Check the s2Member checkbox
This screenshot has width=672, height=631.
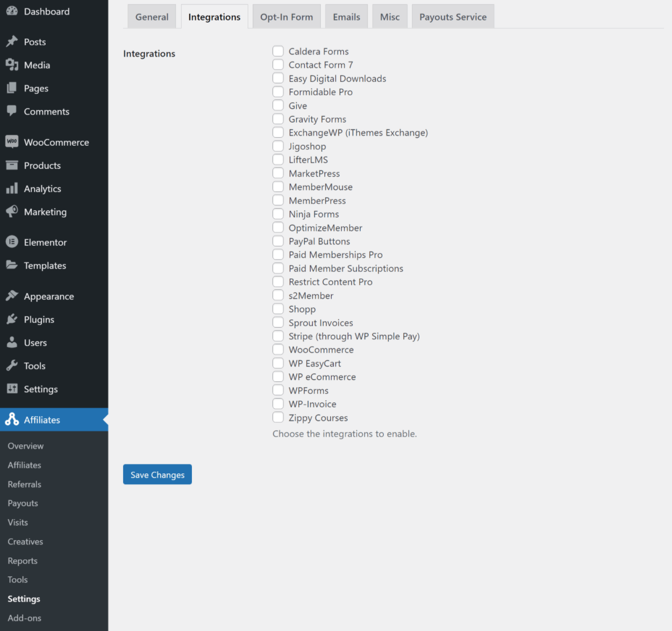click(278, 295)
